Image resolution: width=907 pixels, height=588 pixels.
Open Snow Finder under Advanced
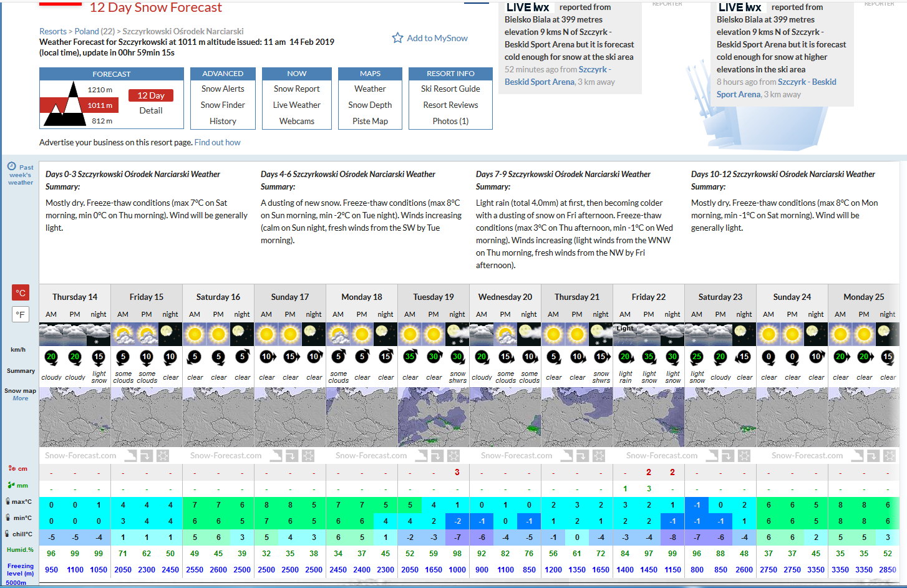point(223,105)
